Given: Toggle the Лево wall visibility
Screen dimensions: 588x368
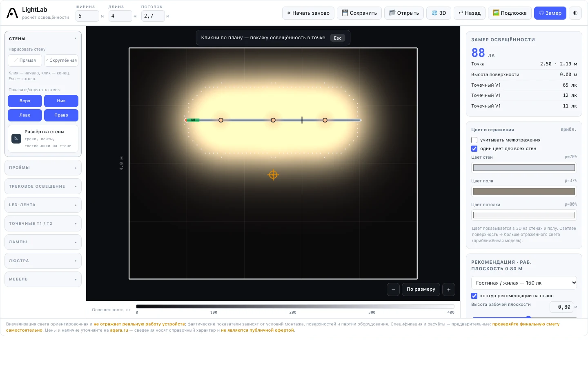Looking at the screenshot, I should coord(25,115).
